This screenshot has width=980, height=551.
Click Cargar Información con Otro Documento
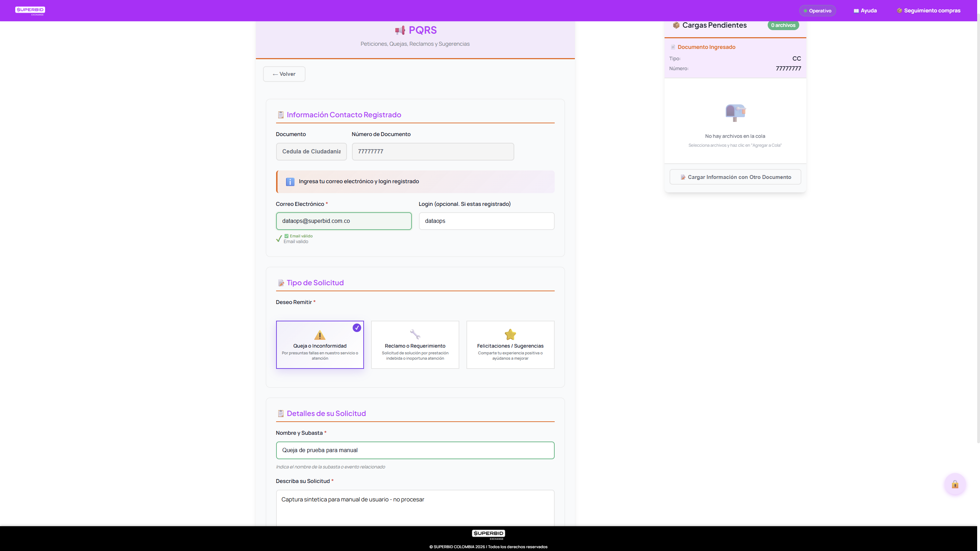tap(735, 177)
